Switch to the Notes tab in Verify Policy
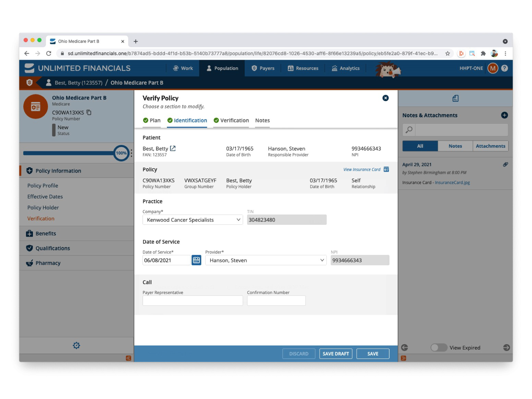 coord(262,120)
